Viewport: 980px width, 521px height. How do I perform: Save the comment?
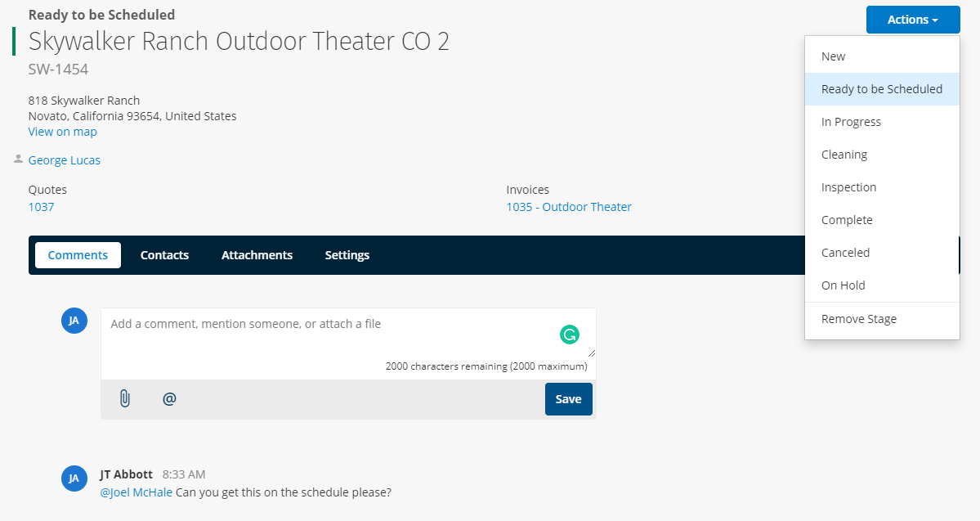click(568, 399)
